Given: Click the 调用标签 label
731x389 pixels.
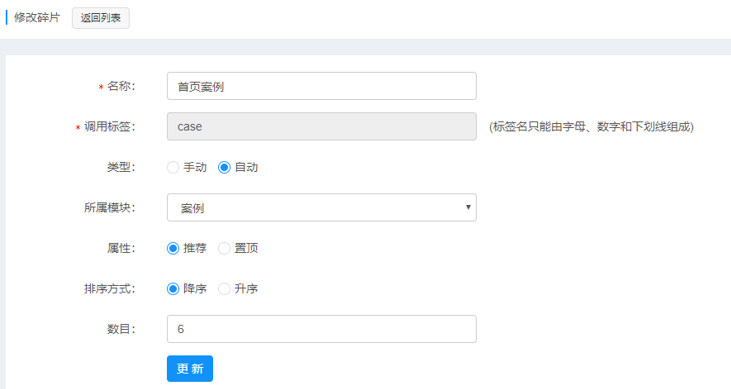Looking at the screenshot, I should pos(110,127).
